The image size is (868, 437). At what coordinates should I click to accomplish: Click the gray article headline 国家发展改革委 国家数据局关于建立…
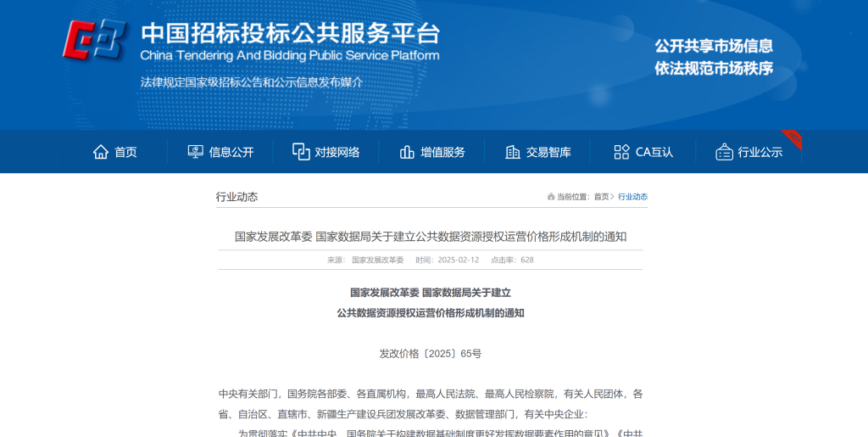(x=431, y=237)
